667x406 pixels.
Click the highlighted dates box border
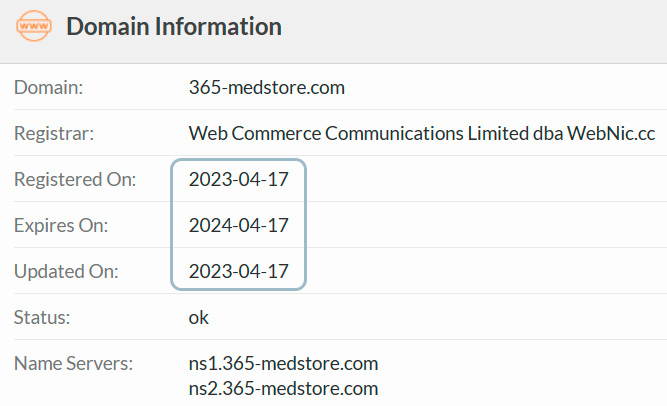172,225
